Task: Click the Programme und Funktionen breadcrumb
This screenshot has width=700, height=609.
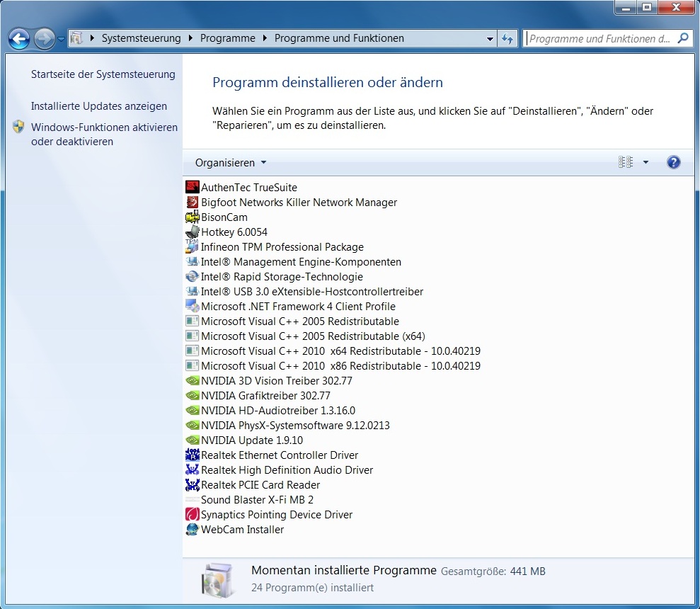Action: click(x=339, y=38)
